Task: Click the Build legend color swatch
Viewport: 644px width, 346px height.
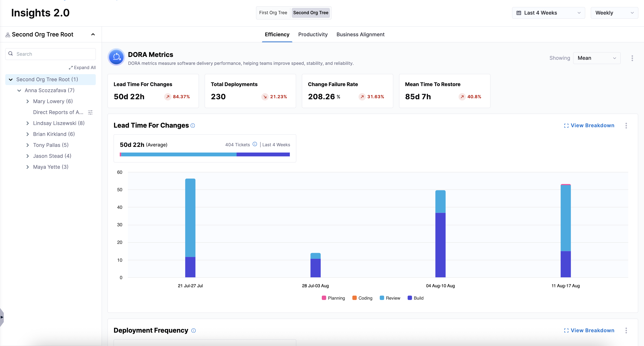Action: click(x=409, y=298)
